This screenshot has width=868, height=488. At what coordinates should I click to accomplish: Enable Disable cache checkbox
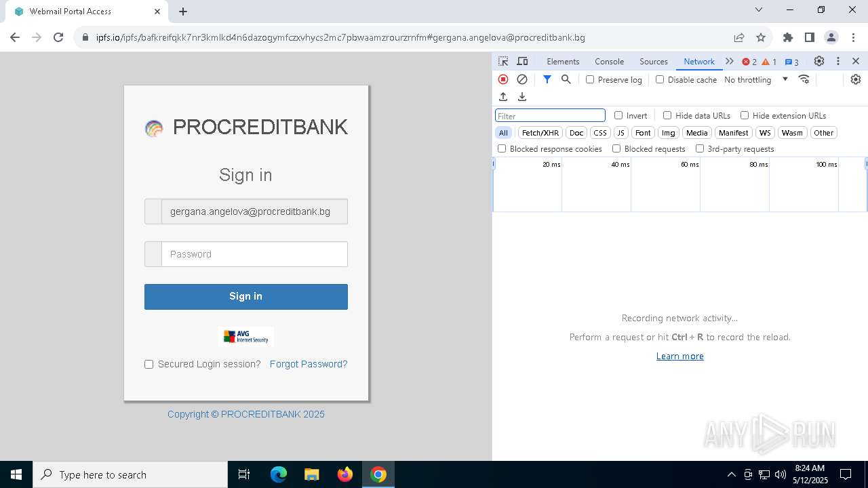pyautogui.click(x=660, y=79)
